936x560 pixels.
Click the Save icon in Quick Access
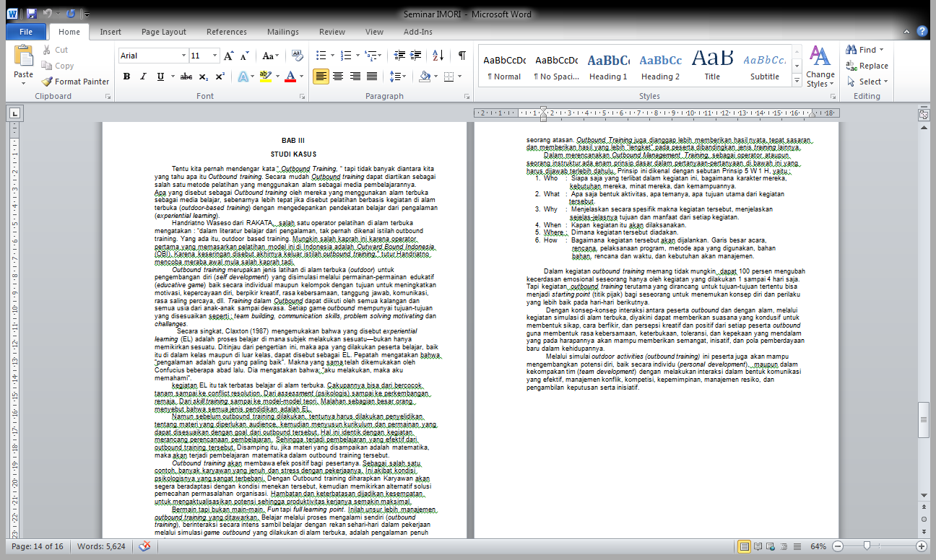32,14
